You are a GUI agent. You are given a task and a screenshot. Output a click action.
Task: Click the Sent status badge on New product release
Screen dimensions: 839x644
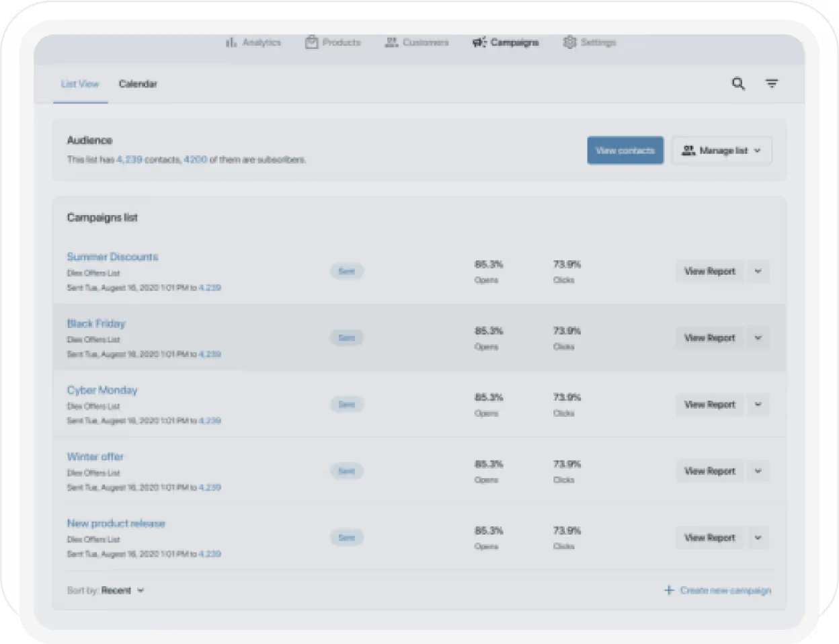point(347,538)
